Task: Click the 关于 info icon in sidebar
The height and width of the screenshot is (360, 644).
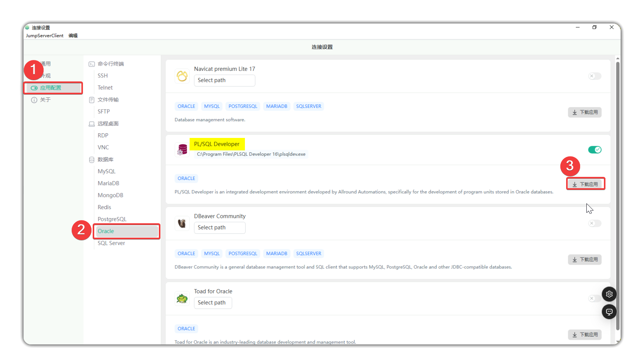Action: point(34,100)
